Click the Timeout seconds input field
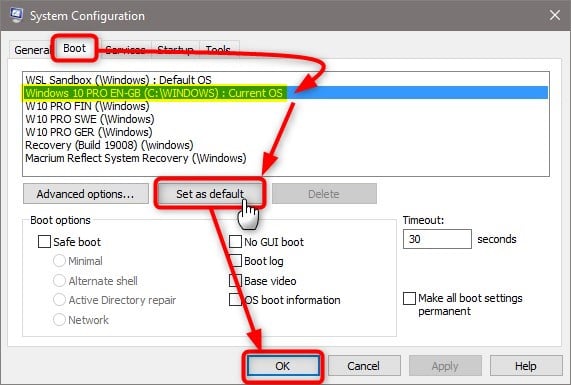Screen dimensions: 571x385 click(437, 239)
